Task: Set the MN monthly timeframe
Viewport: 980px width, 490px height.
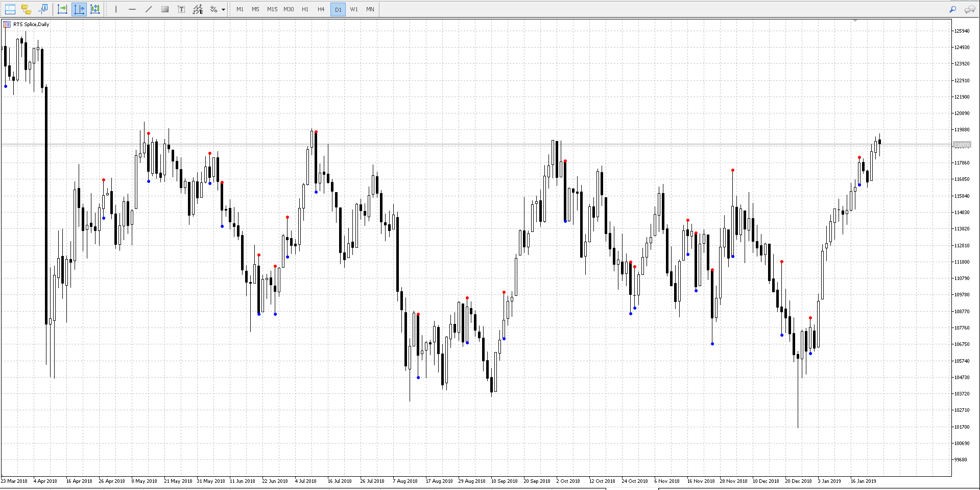Action: tap(370, 9)
